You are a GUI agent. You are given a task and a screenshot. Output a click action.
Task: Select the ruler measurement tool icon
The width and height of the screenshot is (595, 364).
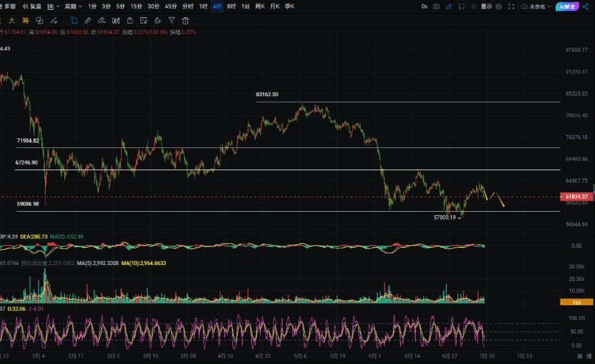pyautogui.click(x=88, y=21)
